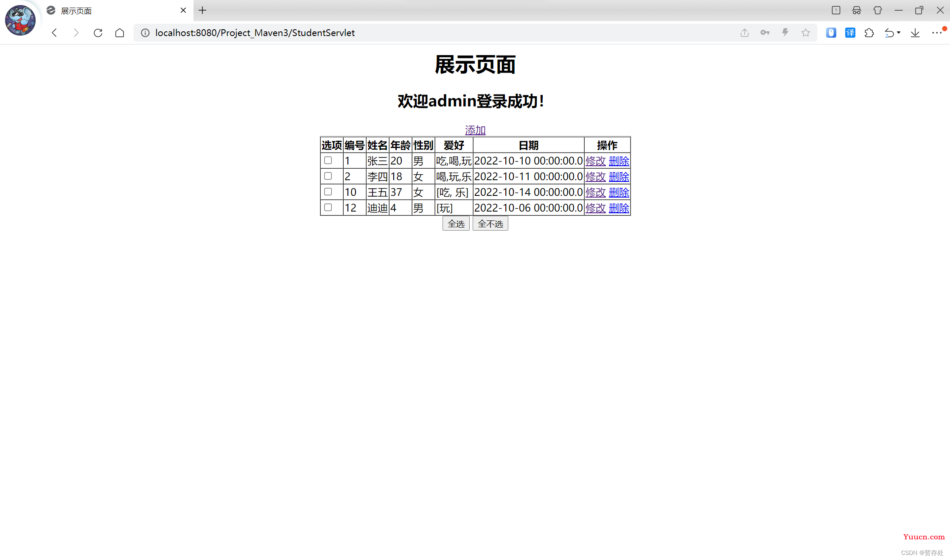Go to the browser home page
This screenshot has height=560, width=950.
click(x=120, y=33)
